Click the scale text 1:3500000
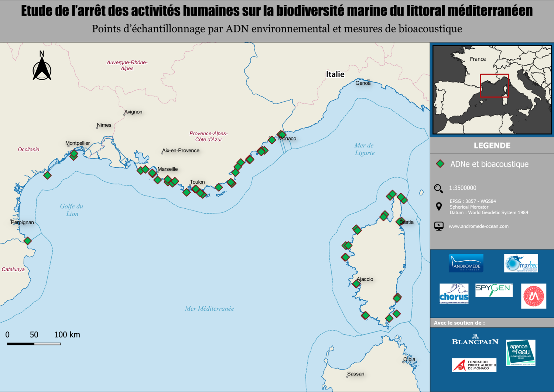The width and height of the screenshot is (554, 392). 462,188
